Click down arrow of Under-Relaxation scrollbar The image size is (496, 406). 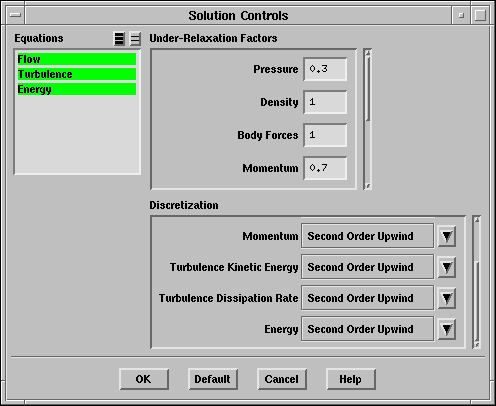(368, 186)
